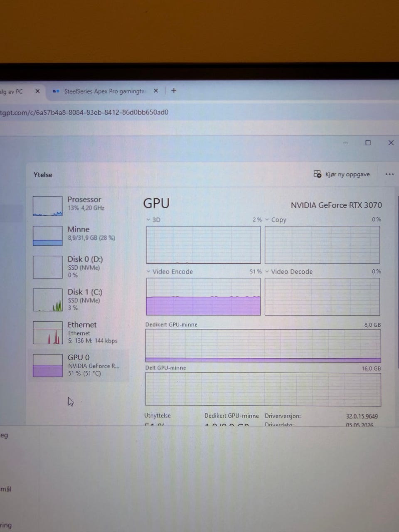
Task: Select Disk 1 (C:) in the sidebar
Action: 80,300
